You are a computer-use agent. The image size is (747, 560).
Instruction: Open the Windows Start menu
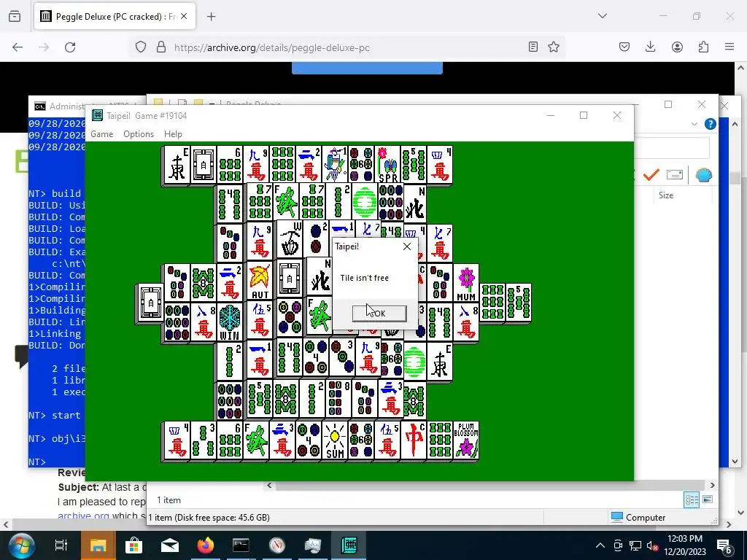[x=21, y=545]
